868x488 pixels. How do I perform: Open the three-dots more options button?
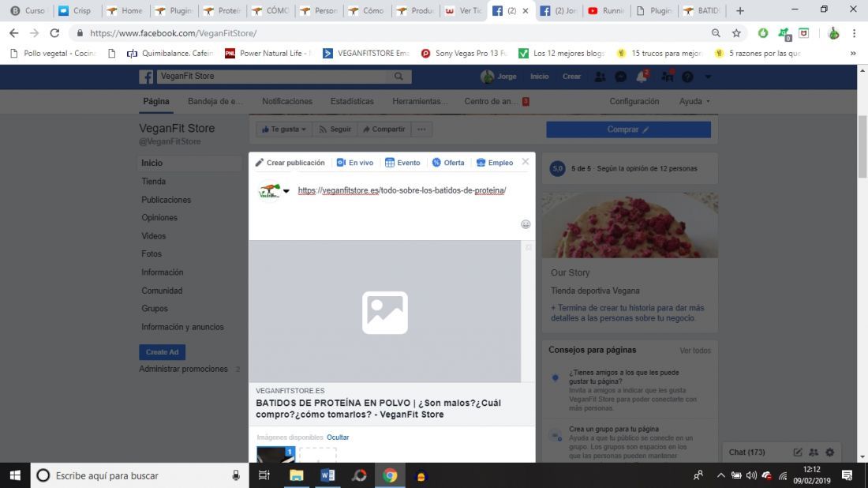click(421, 129)
